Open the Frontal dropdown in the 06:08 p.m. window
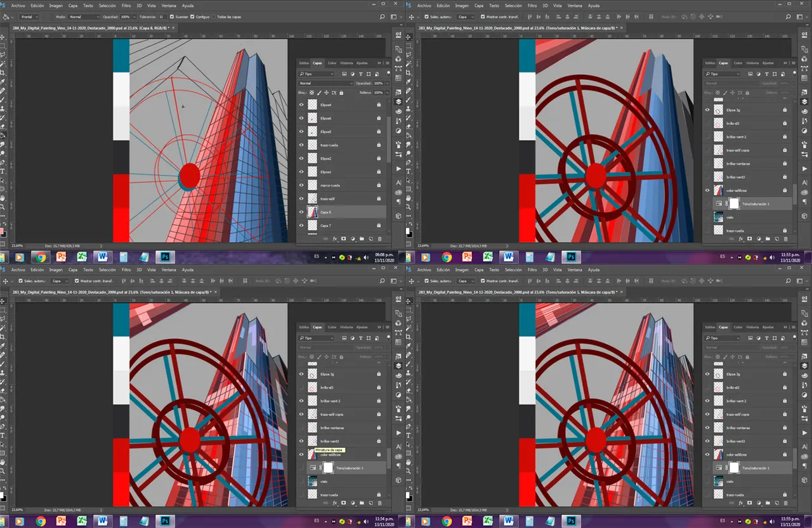Image resolution: width=812 pixels, height=528 pixels. [x=29, y=17]
